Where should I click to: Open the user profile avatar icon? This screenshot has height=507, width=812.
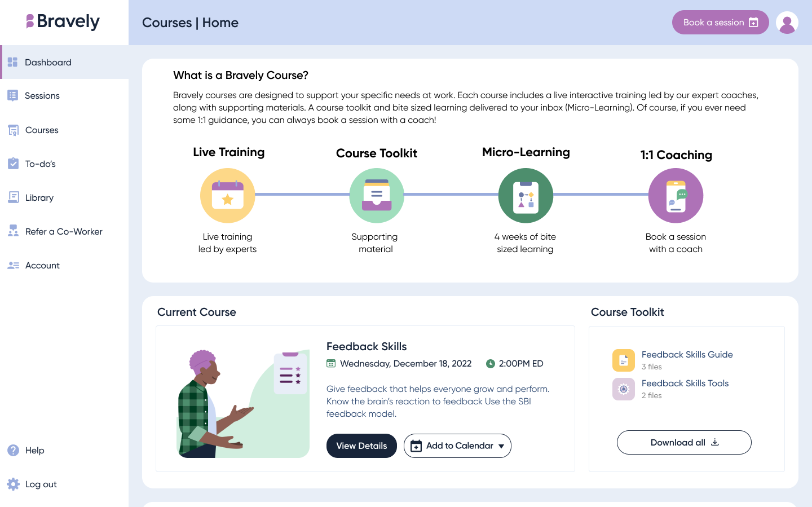(787, 23)
